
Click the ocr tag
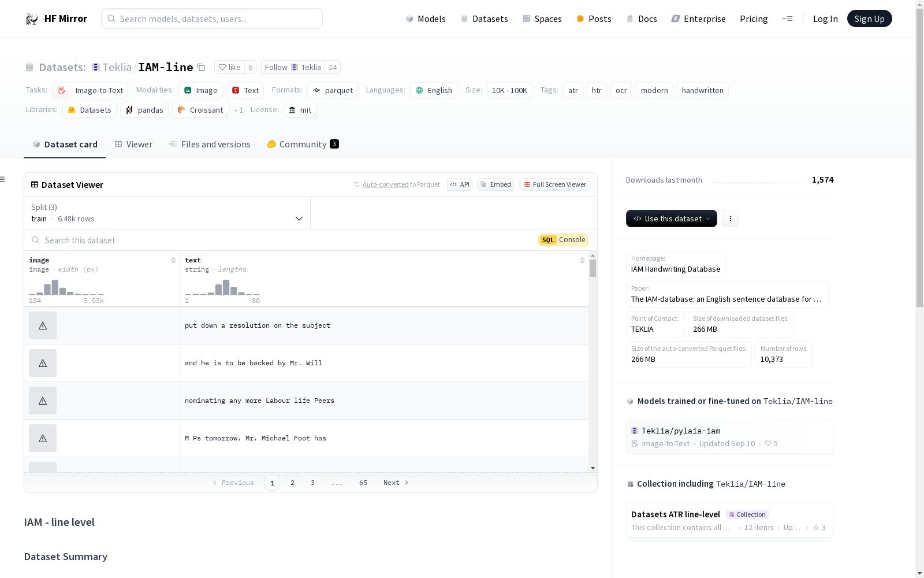click(x=621, y=90)
